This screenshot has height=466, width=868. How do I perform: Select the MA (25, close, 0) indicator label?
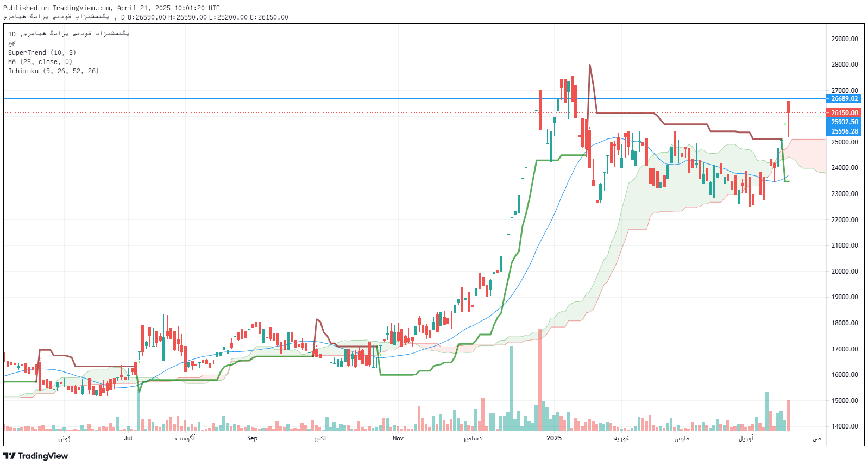[x=40, y=62]
